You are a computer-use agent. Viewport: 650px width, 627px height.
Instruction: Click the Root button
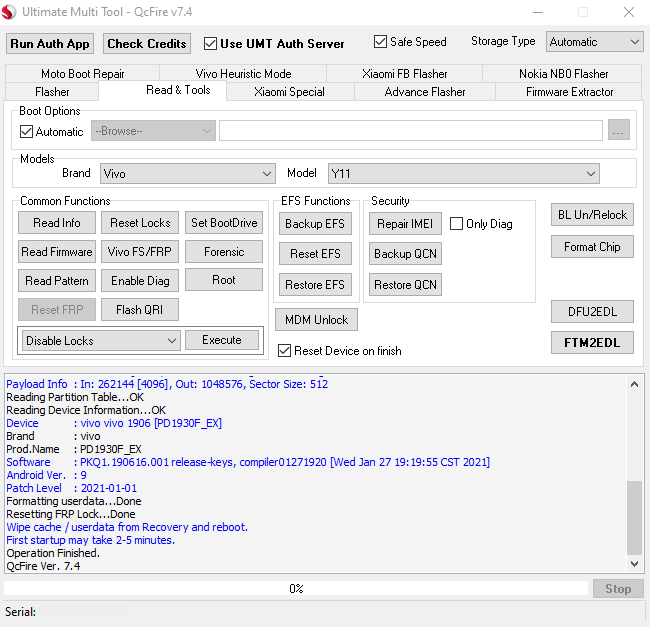pos(224,280)
